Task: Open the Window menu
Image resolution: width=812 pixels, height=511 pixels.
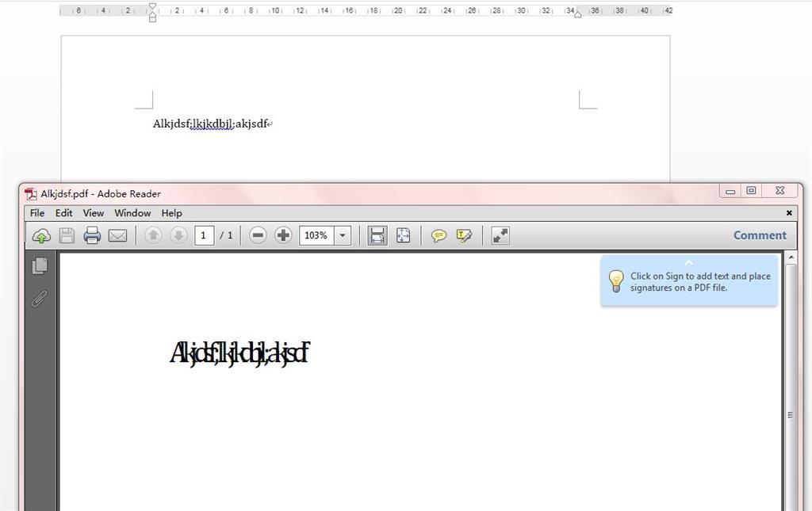Action: click(132, 212)
